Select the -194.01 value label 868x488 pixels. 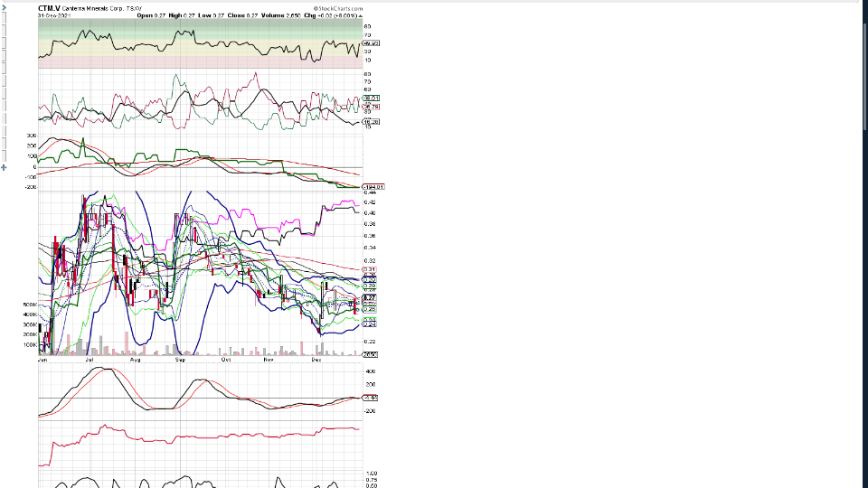tap(373, 186)
